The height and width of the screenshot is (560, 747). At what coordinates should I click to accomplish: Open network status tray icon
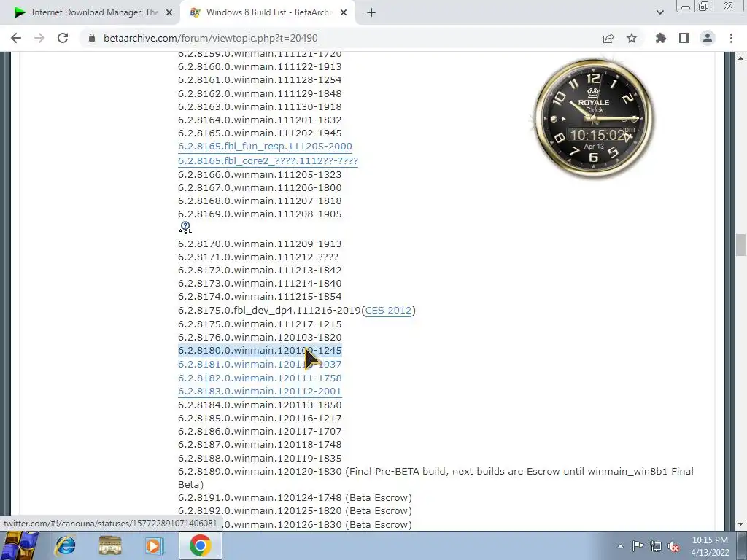point(656,546)
